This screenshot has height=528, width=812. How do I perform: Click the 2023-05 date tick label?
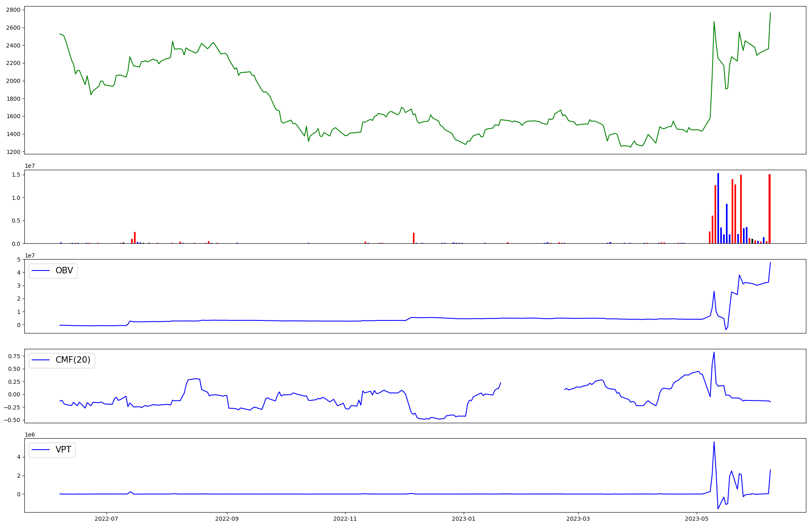coord(697,519)
